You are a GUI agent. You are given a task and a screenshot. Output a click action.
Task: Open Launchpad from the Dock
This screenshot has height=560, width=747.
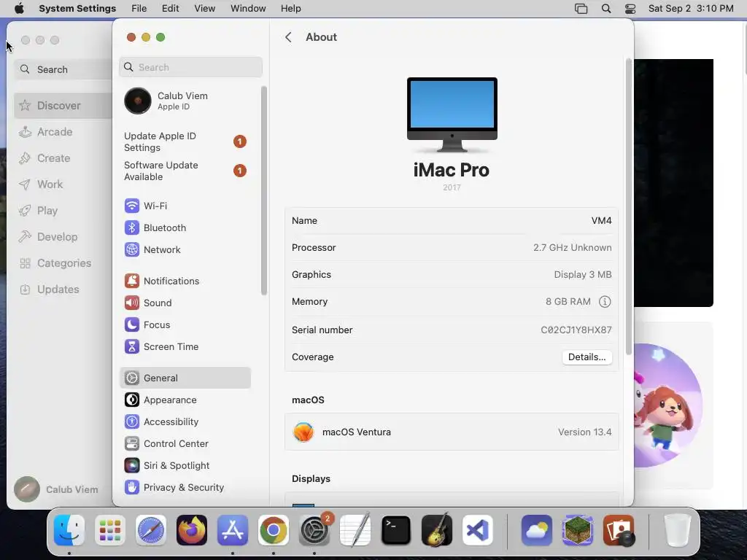tap(110, 530)
